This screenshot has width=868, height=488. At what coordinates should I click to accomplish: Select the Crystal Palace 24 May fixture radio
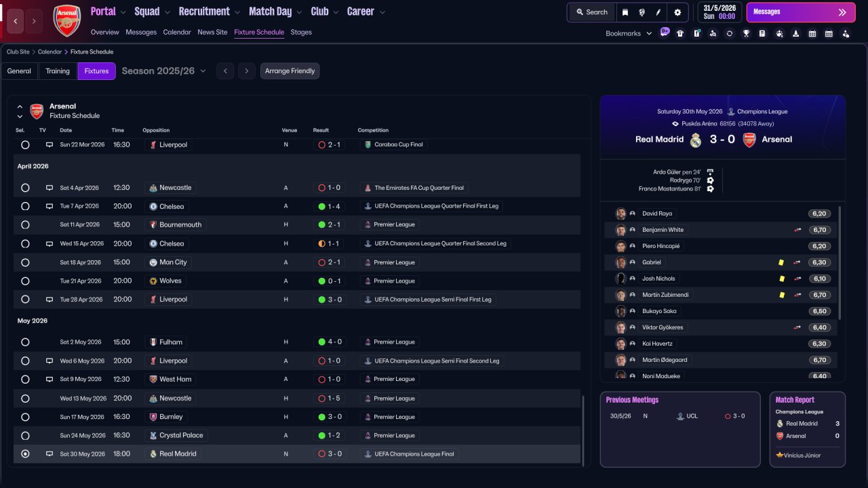click(25, 435)
